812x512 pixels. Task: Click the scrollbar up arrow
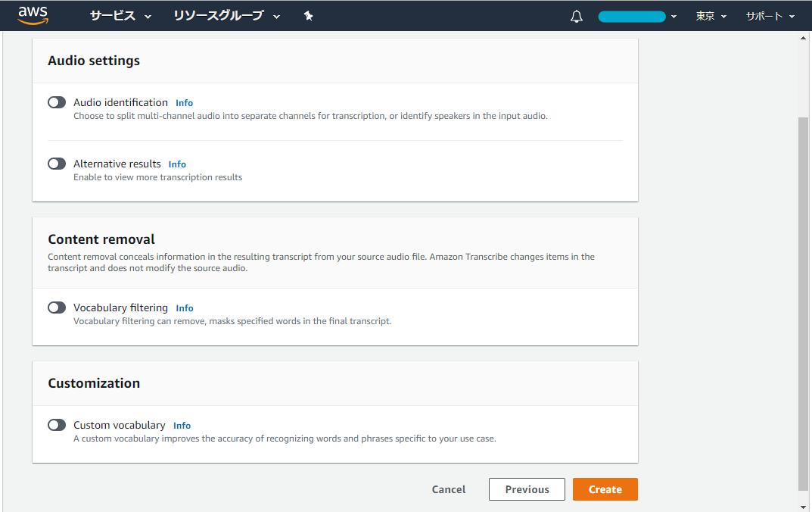tap(803, 38)
